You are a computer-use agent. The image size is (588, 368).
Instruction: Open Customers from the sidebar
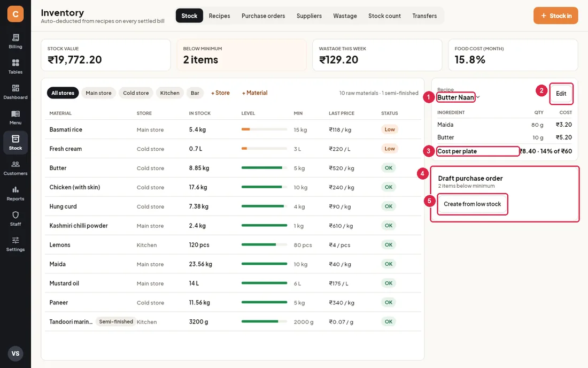16,168
